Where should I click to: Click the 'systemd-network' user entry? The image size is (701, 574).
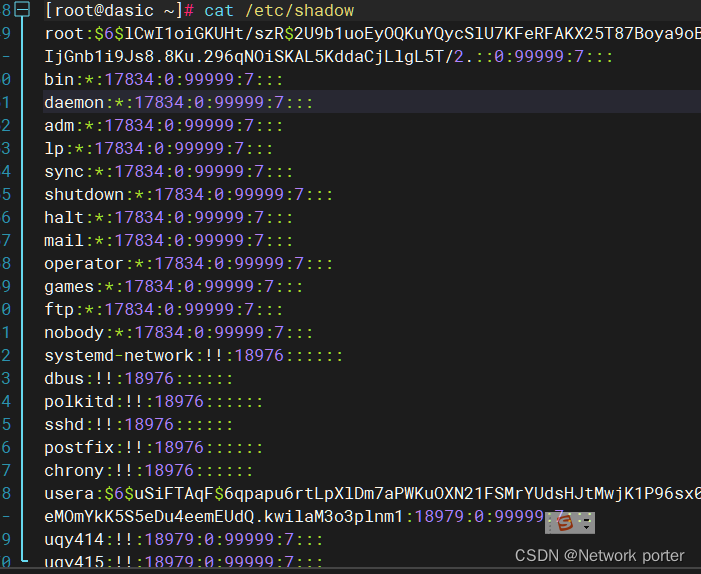tap(194, 356)
